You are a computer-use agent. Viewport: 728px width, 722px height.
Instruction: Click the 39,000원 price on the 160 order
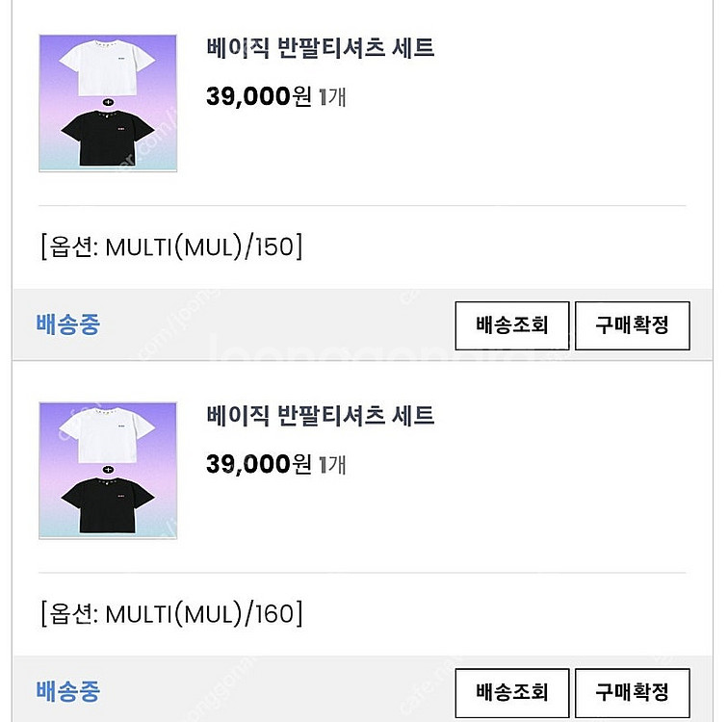(x=259, y=464)
